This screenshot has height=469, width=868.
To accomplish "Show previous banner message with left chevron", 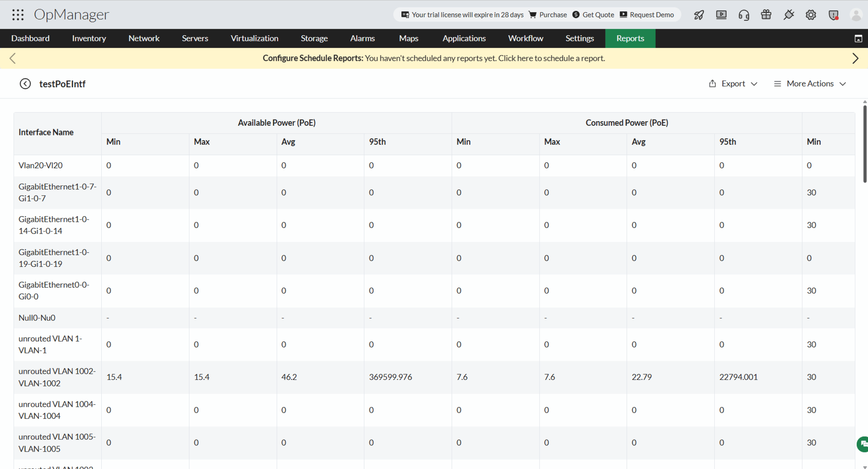I will [x=13, y=58].
